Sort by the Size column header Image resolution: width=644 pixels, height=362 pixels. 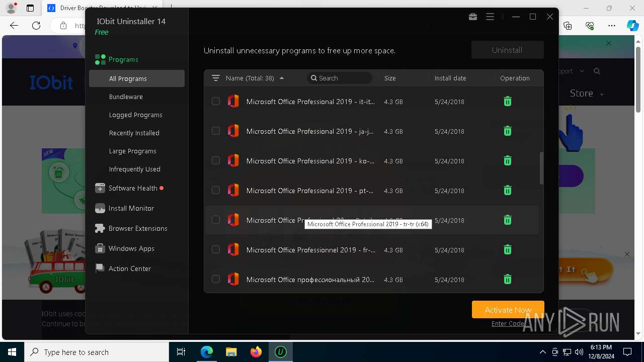click(390, 78)
